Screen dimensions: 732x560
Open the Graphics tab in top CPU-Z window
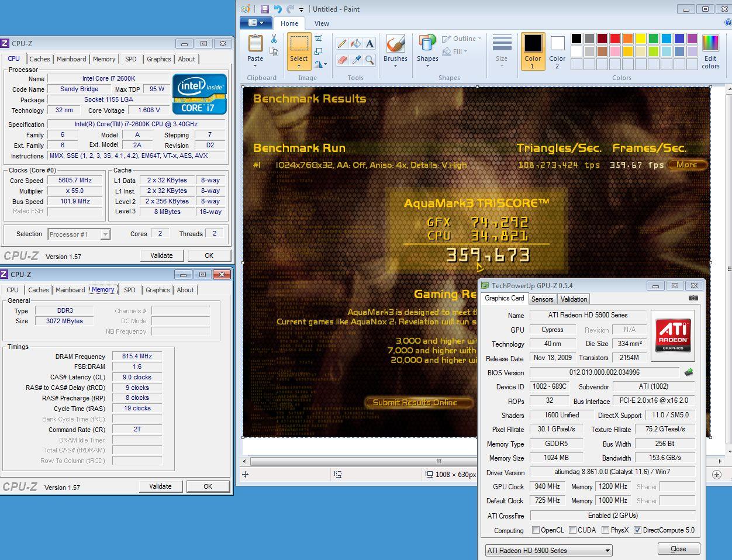tap(159, 59)
